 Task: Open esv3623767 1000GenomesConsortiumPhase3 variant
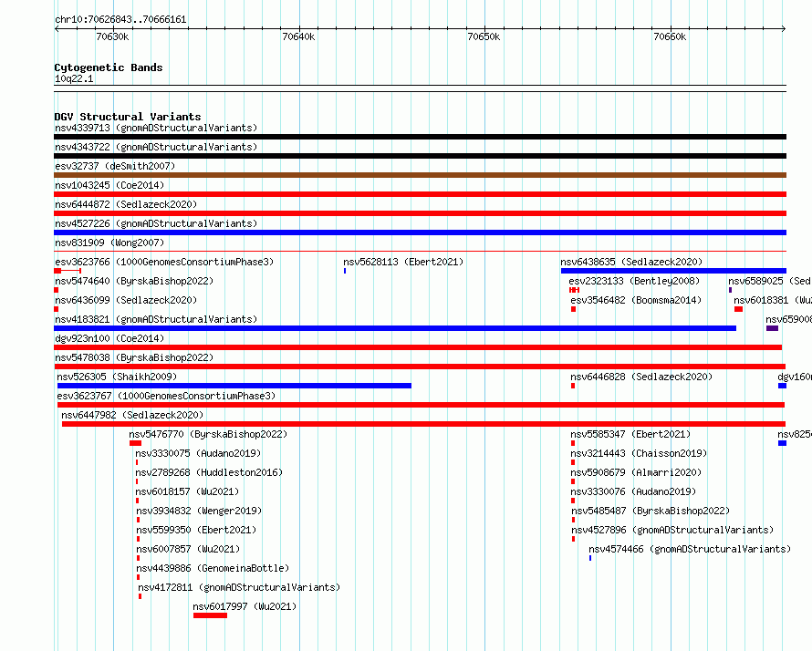coord(166,396)
